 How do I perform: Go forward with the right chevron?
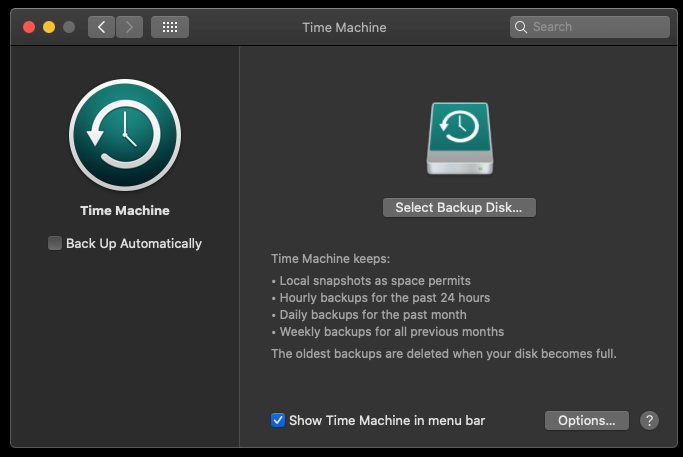tap(129, 27)
